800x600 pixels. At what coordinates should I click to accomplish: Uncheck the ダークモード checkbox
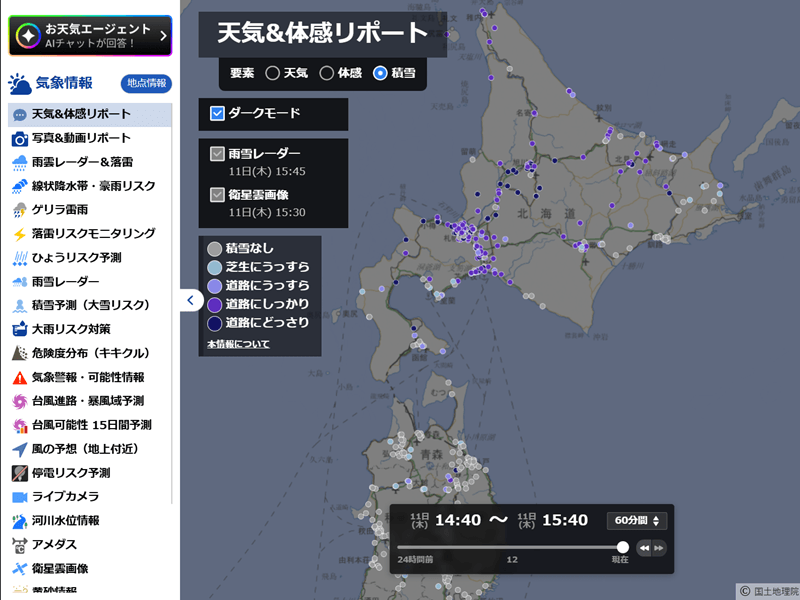click(217, 114)
